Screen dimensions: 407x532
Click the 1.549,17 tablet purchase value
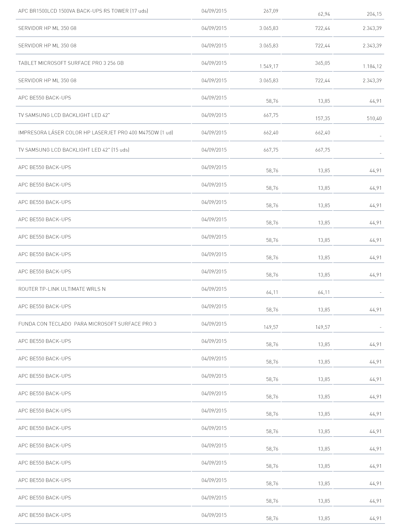click(269, 66)
